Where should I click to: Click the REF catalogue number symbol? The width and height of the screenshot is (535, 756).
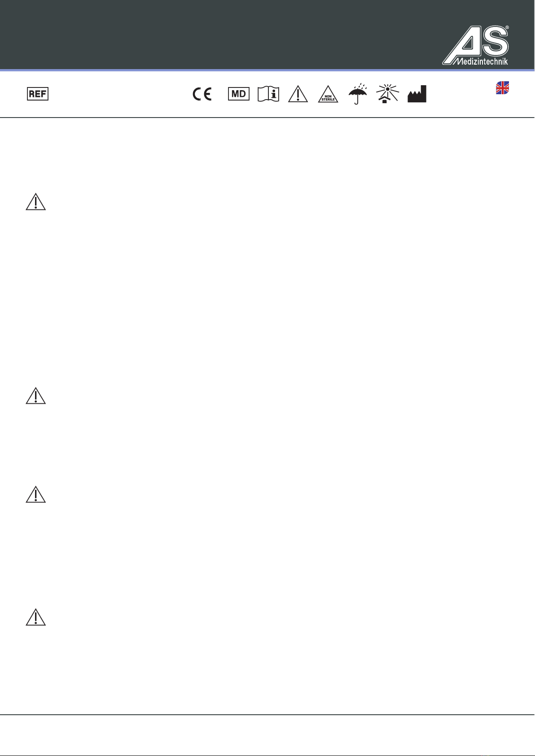38,94
